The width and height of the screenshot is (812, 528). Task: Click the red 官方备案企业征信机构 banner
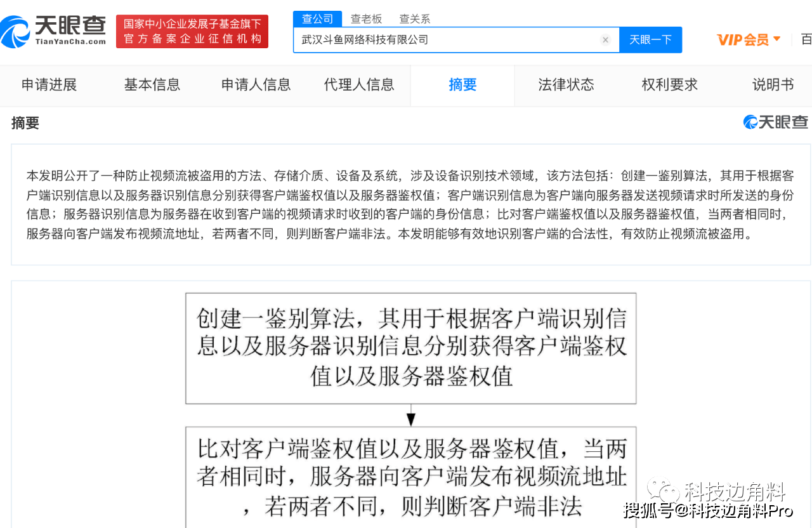tap(192, 32)
